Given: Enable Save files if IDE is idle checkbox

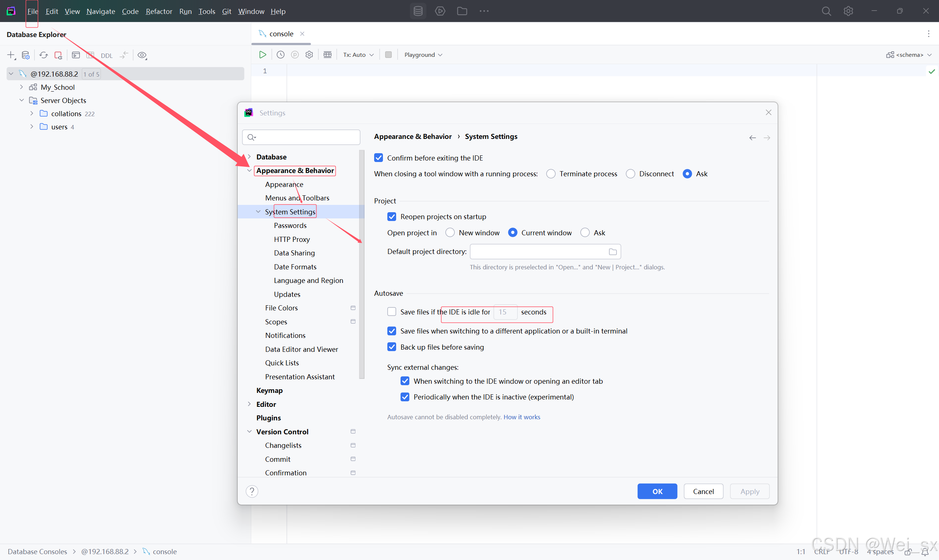Looking at the screenshot, I should (x=391, y=312).
